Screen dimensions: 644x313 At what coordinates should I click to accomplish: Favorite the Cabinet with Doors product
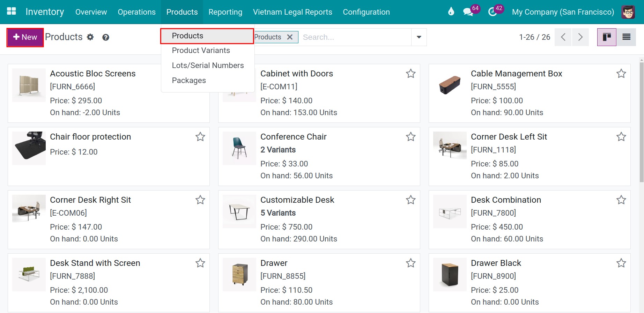(x=411, y=74)
